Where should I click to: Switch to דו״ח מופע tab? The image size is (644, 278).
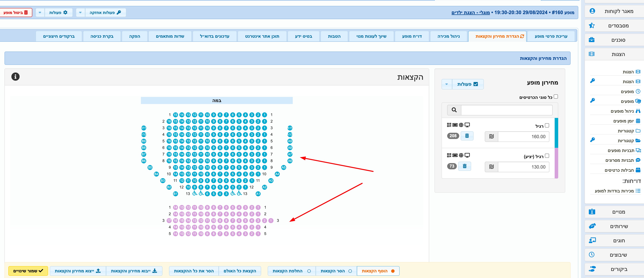click(412, 36)
